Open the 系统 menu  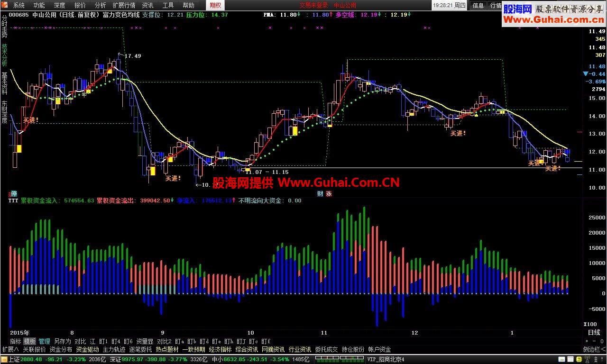[19, 5]
